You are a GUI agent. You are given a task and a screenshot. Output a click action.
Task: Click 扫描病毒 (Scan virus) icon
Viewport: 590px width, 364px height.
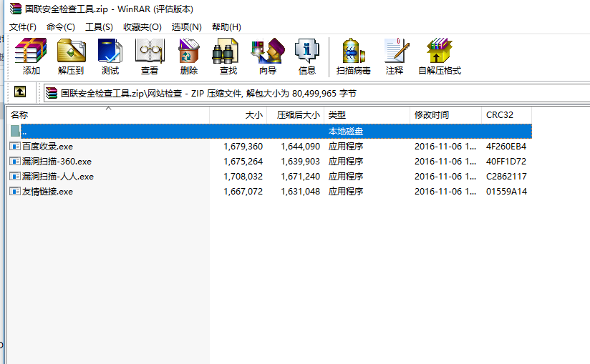pyautogui.click(x=353, y=50)
